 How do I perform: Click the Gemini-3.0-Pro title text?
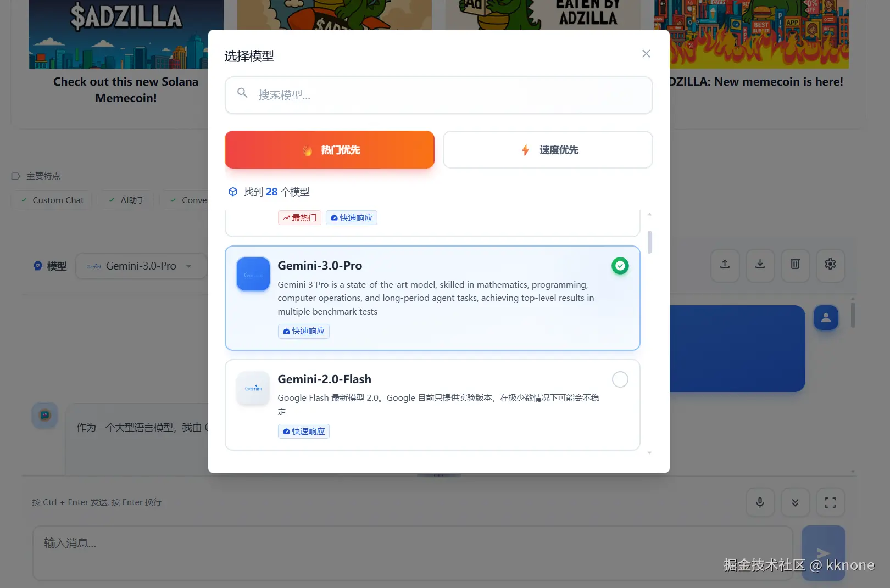(320, 266)
